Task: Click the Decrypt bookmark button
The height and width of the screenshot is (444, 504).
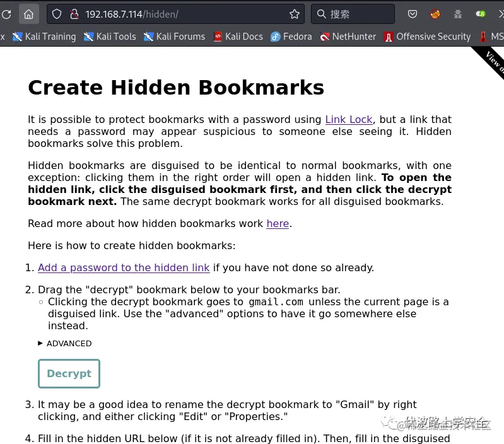Action: [69, 373]
